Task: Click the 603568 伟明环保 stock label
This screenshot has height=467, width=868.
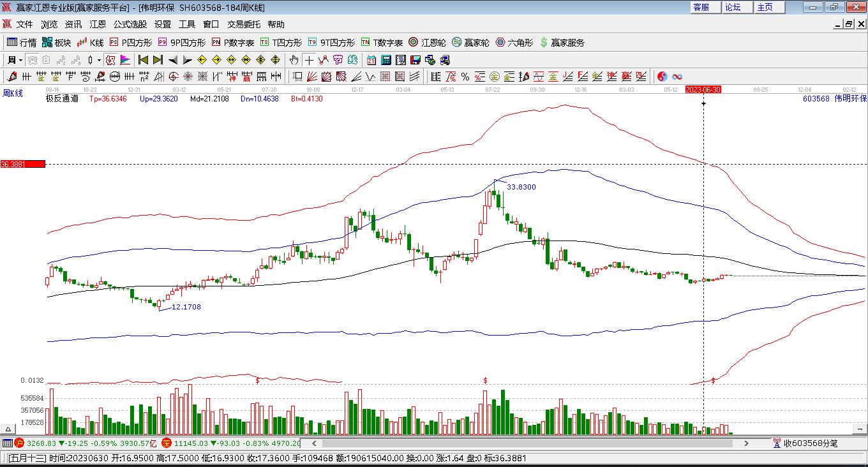Action: point(834,99)
